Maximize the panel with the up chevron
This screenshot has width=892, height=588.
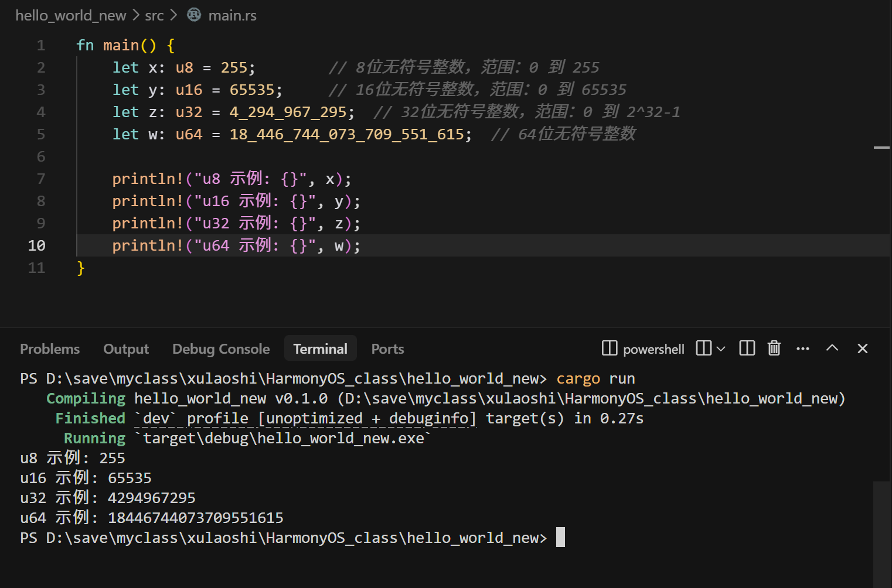(832, 348)
